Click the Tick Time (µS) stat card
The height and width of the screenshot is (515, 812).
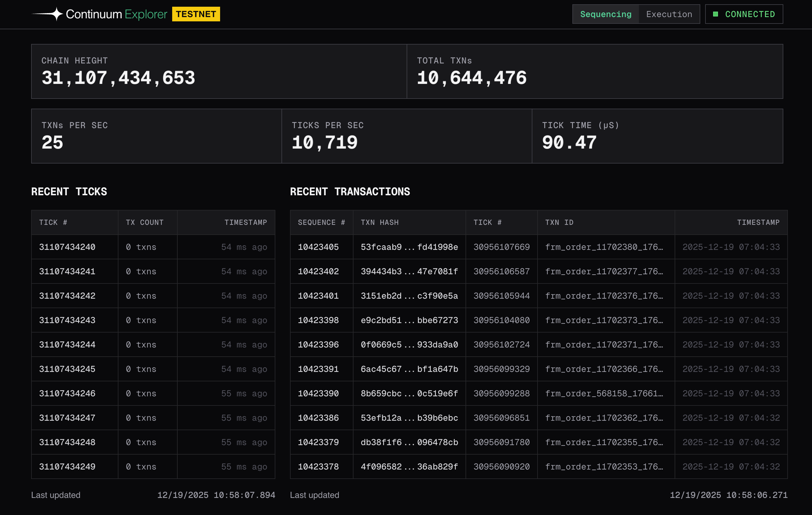tap(657, 136)
